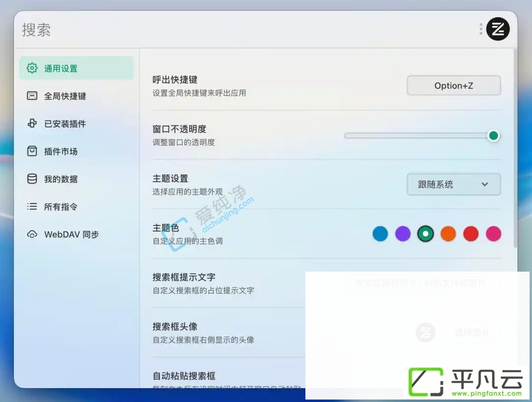The width and height of the screenshot is (532, 402).
Task: Choose the purple theme color
Action: [x=403, y=234]
